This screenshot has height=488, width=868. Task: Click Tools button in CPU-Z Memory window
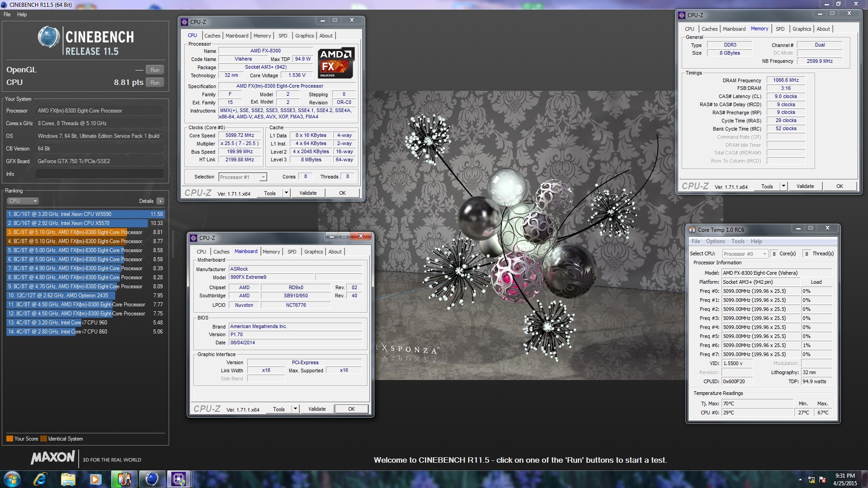tap(767, 186)
